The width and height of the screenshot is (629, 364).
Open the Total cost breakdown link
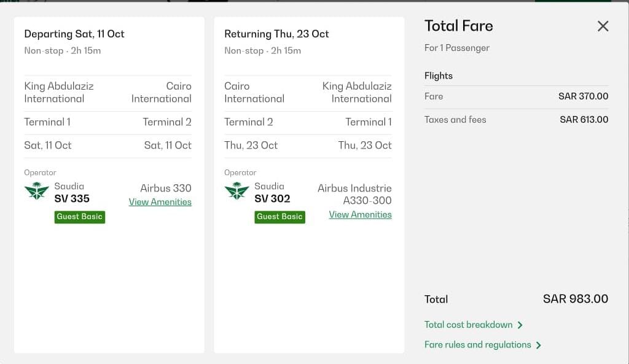pyautogui.click(x=468, y=325)
